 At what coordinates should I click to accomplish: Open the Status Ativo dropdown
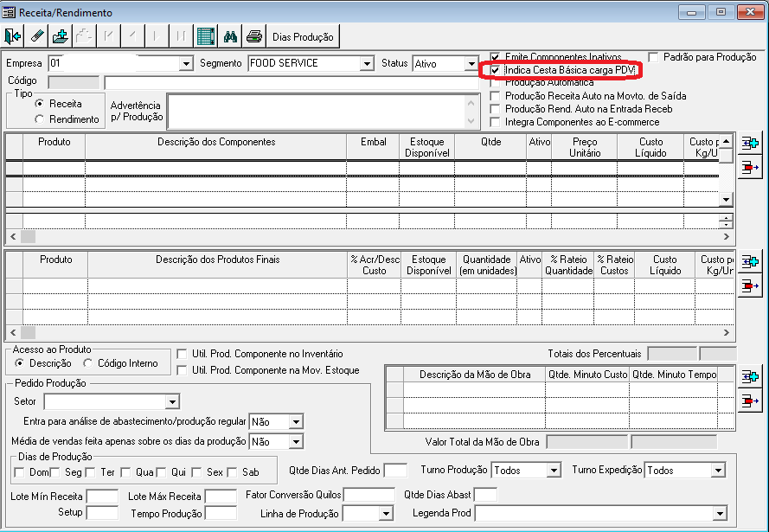[471, 64]
